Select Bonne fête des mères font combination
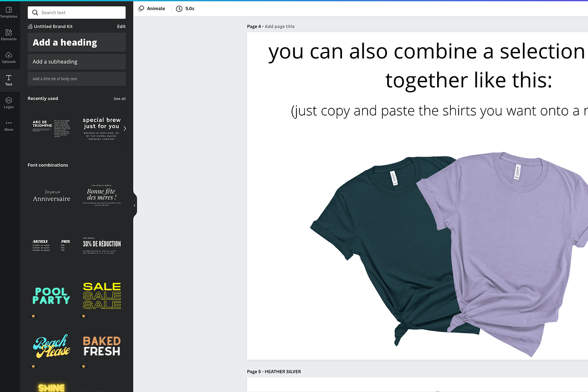 tap(101, 196)
